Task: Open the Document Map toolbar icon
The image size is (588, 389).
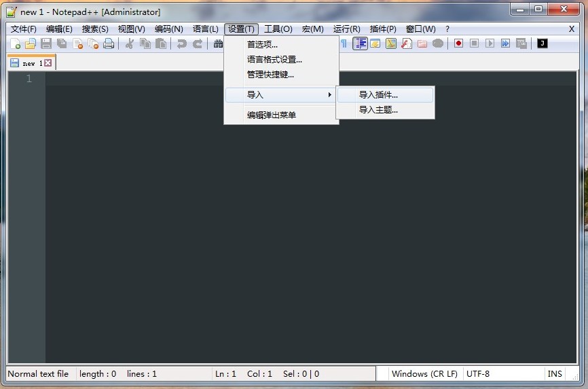Action: [390, 44]
